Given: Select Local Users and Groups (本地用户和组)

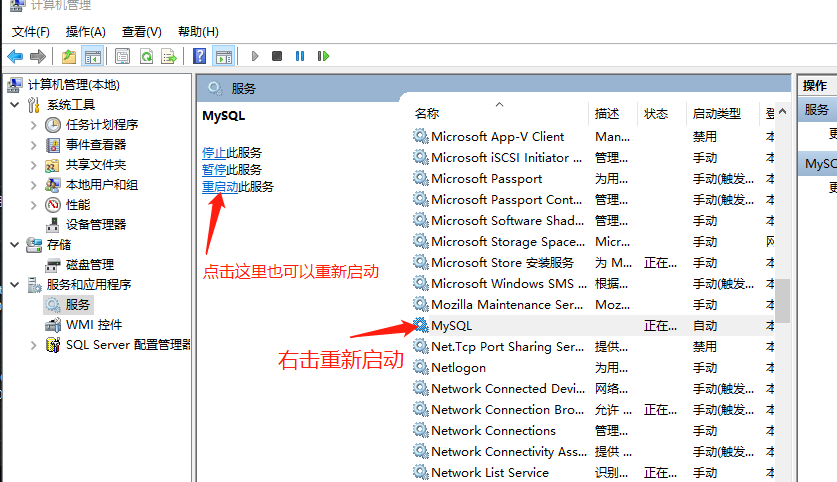Looking at the screenshot, I should tap(91, 185).
